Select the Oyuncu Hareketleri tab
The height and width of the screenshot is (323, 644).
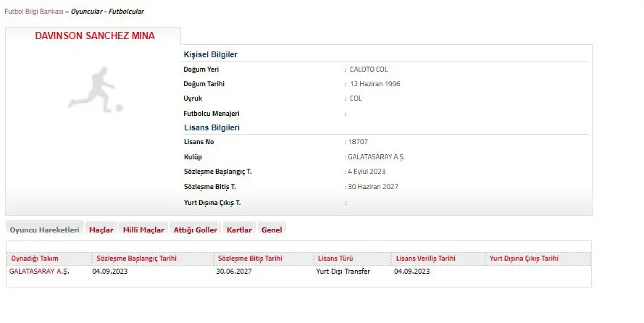[x=44, y=230]
